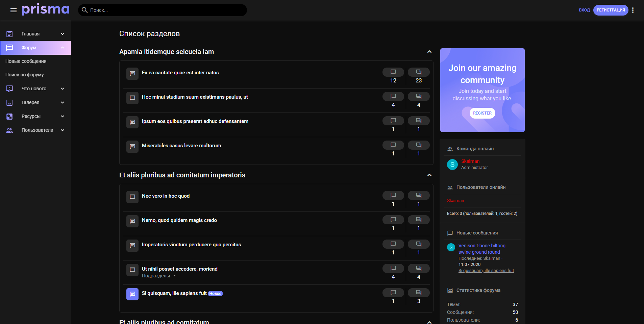Collapse Et aliis pluribus ad comitatum imperatoris
Screen dimensions: 644x324
point(429,175)
